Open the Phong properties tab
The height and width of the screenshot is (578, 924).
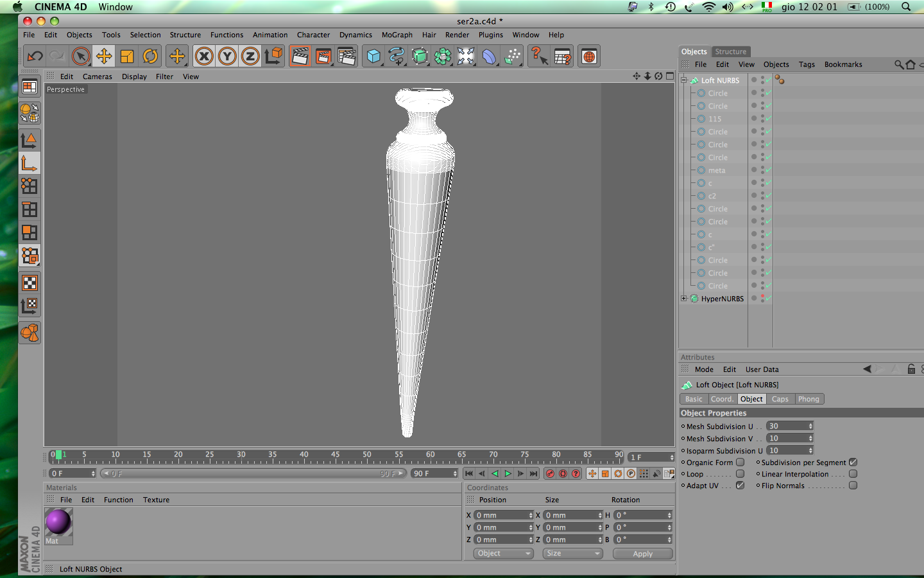click(x=809, y=399)
